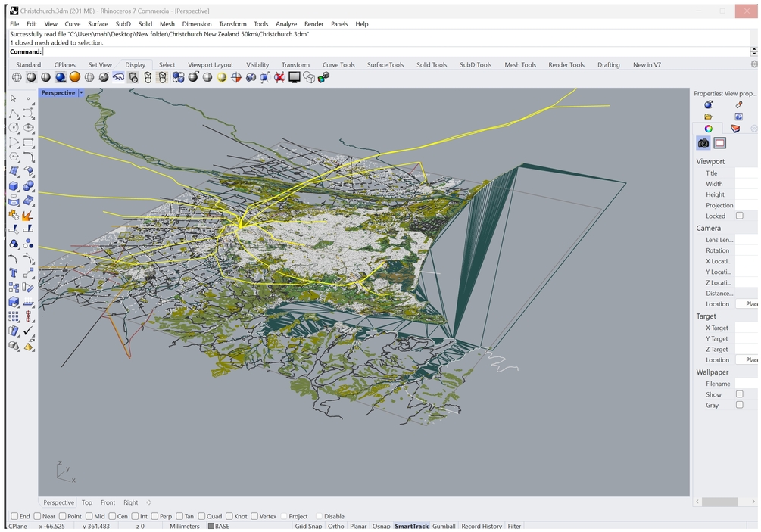This screenshot has height=532, width=761.
Task: Toggle Grid Snap in status bar
Action: point(308,526)
